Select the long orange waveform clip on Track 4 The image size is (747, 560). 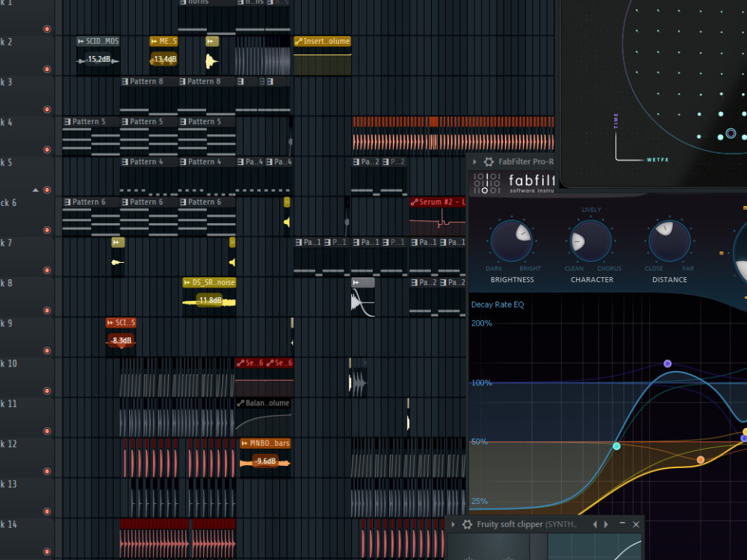(453, 136)
